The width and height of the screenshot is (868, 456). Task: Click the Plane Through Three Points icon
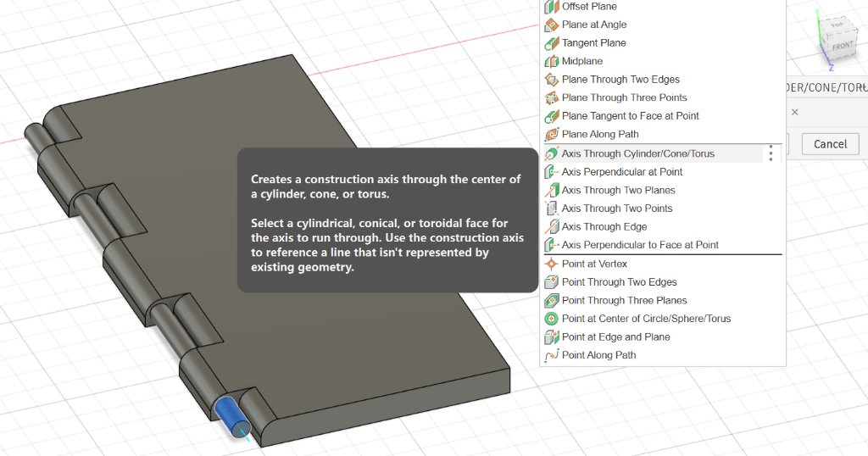click(x=552, y=98)
